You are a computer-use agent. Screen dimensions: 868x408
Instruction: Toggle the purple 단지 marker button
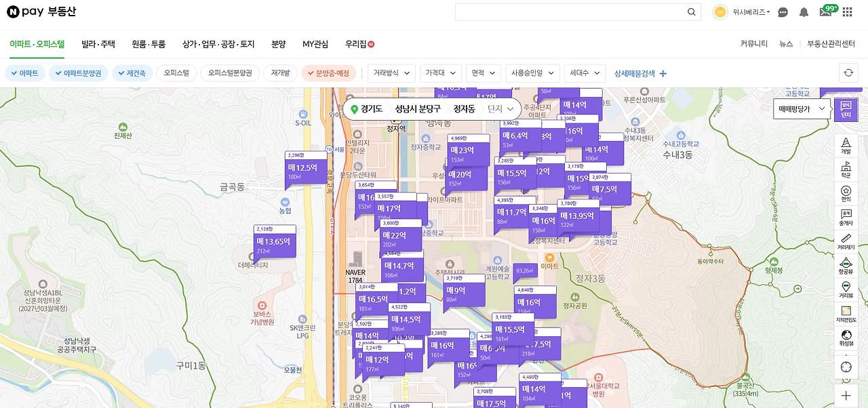(846, 109)
